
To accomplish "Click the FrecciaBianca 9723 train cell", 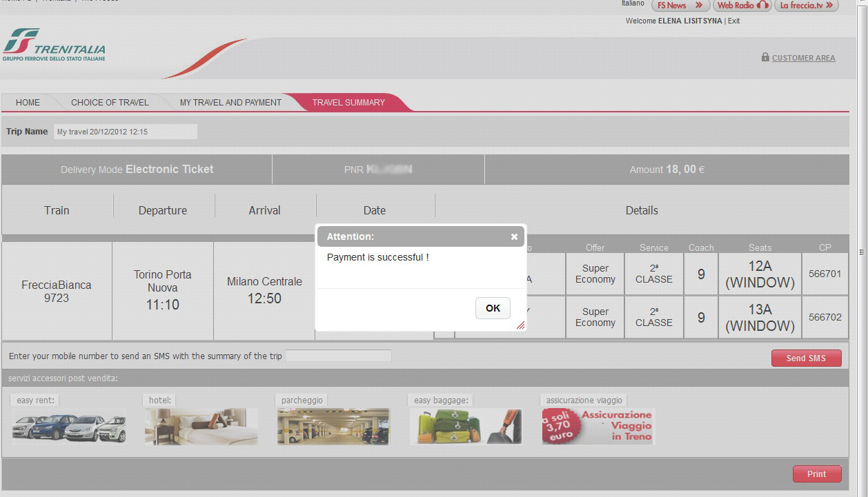I will coord(57,291).
